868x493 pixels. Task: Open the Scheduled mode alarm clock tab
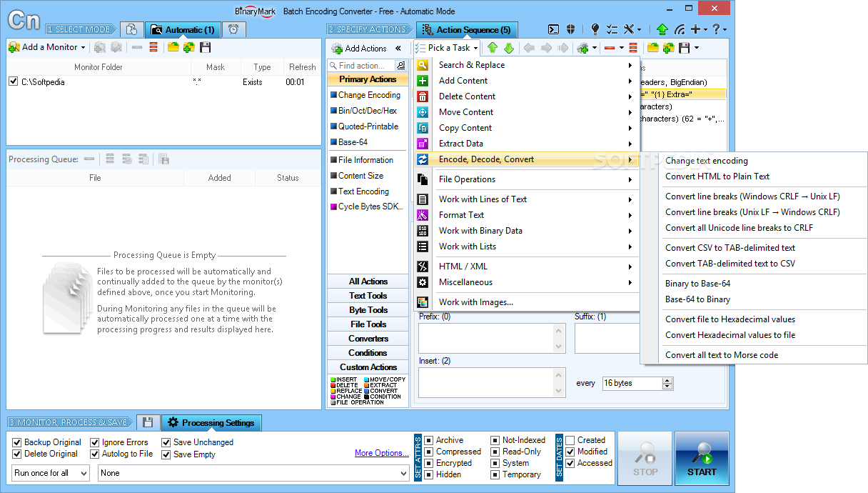233,29
